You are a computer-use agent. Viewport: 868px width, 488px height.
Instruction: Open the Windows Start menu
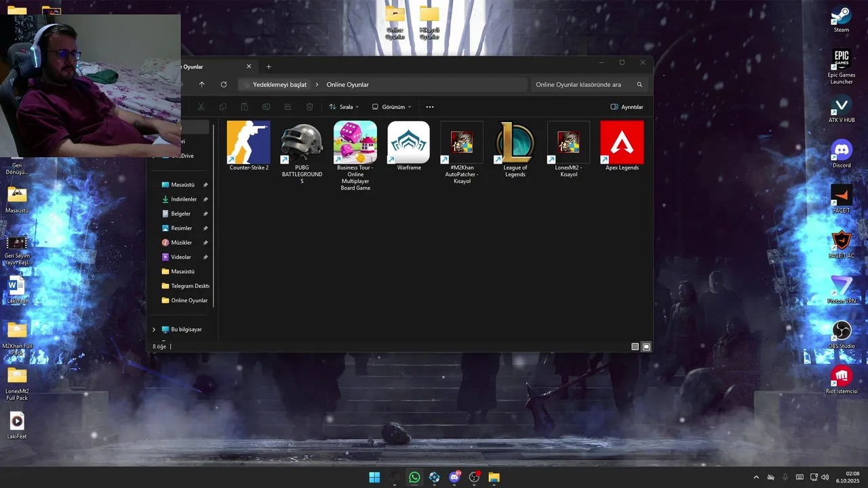[374, 477]
